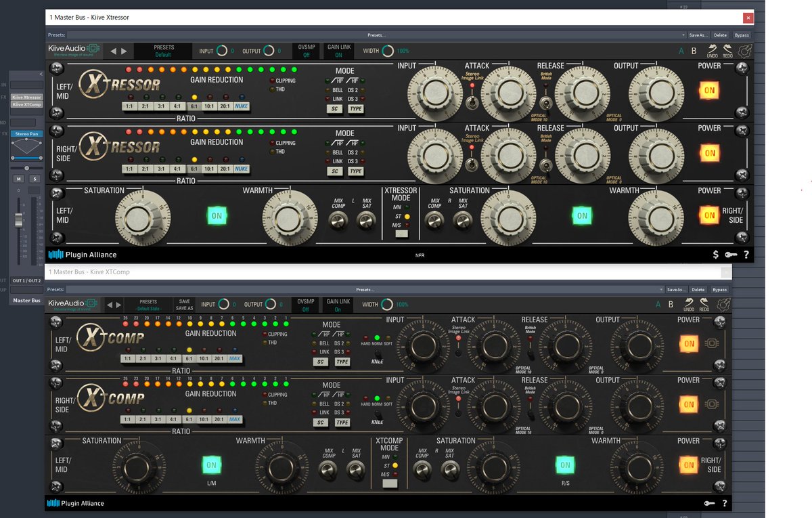Toggle Xtressor Left/Mid saturation ON button
Viewport: 812px width, 518px height.
coord(217,215)
